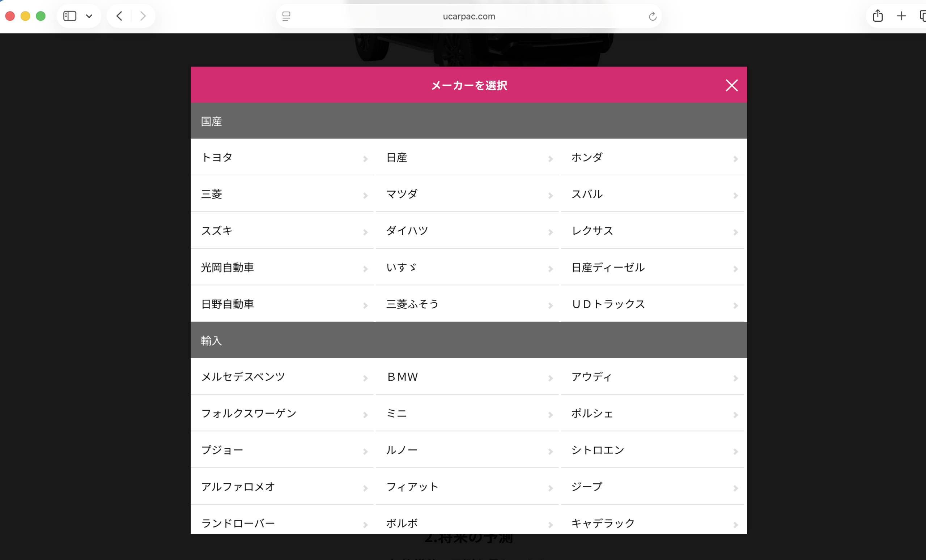Screen dimensions: 926x560
Task: Reload the ucarpac.com page
Action: pyautogui.click(x=653, y=16)
